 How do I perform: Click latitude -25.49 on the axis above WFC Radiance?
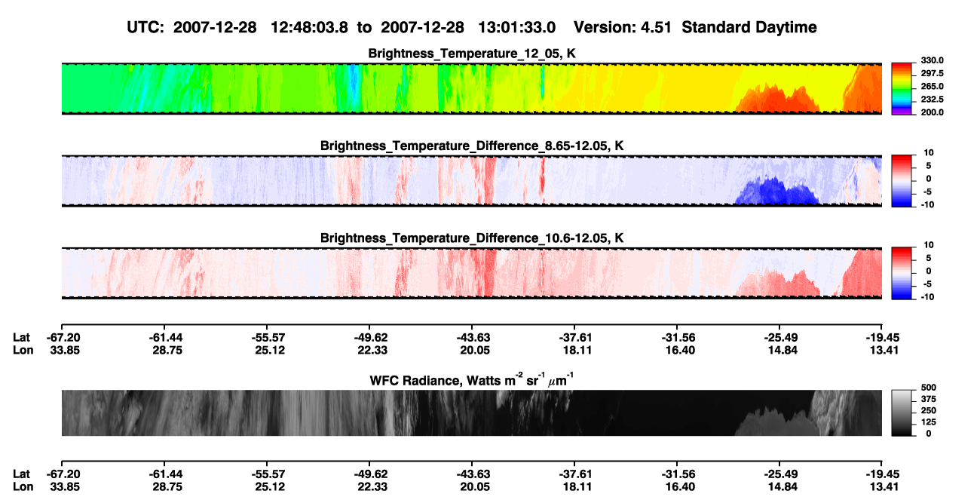pyautogui.click(x=779, y=338)
